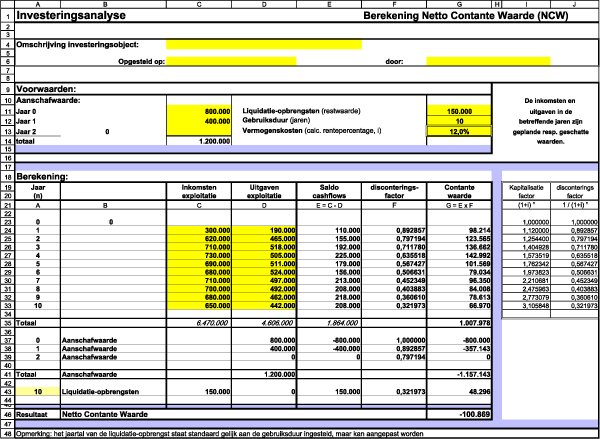Select the liquidation contante waarde 48.296

[478, 392]
